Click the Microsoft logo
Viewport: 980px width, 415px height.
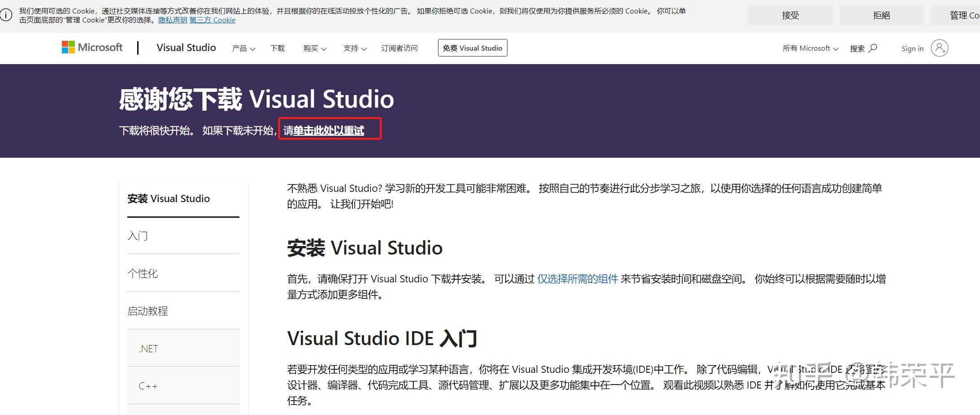[92, 48]
